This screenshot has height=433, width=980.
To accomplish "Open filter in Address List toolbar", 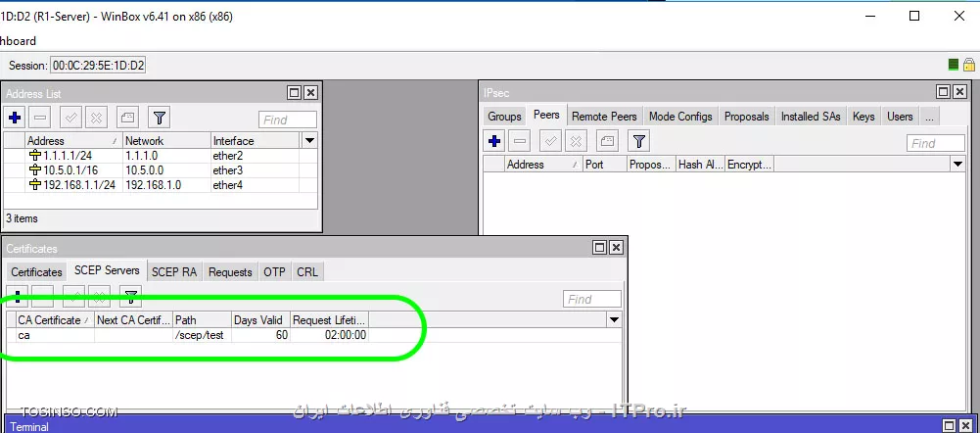I will (160, 117).
